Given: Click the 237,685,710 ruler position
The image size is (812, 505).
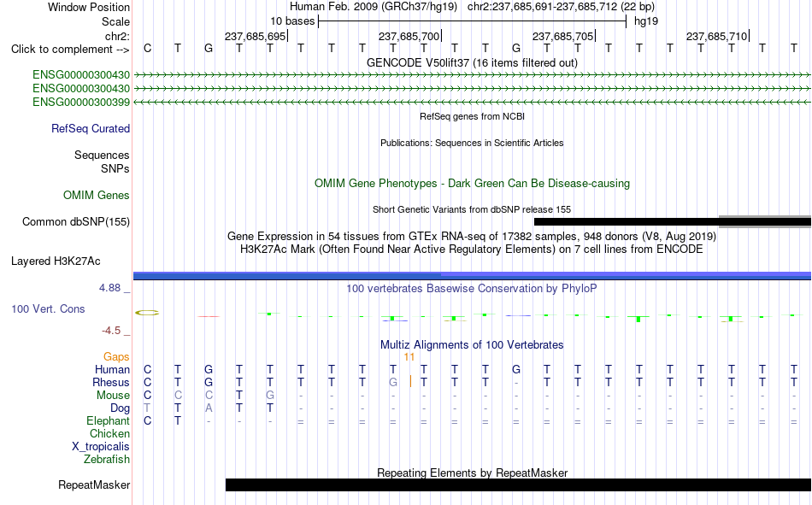Looking at the screenshot, I should tap(717, 36).
